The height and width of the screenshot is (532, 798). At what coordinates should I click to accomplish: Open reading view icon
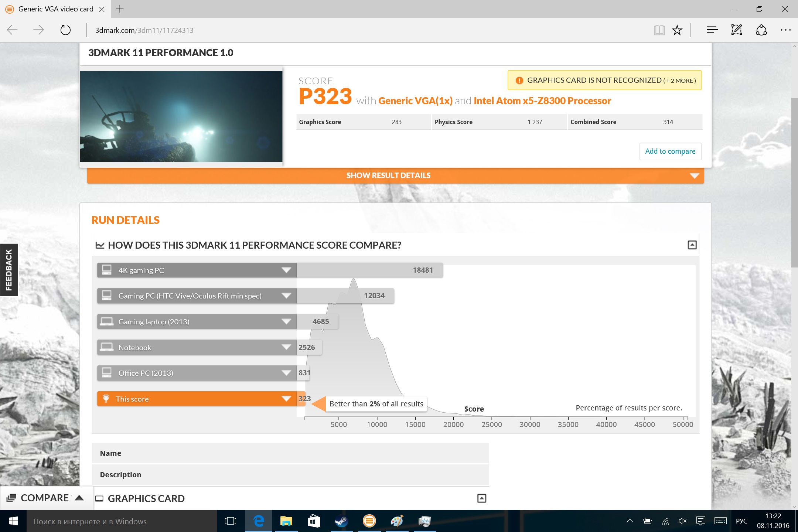659,30
